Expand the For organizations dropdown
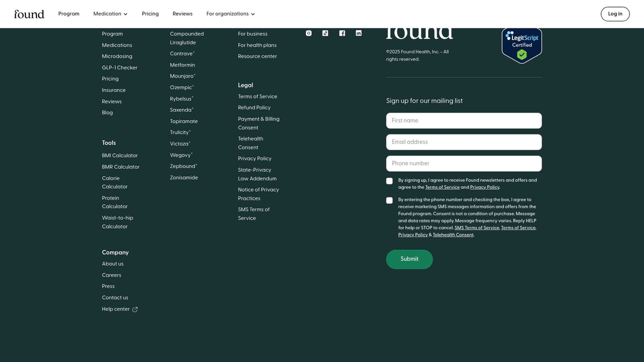The image size is (644, 362). [231, 14]
